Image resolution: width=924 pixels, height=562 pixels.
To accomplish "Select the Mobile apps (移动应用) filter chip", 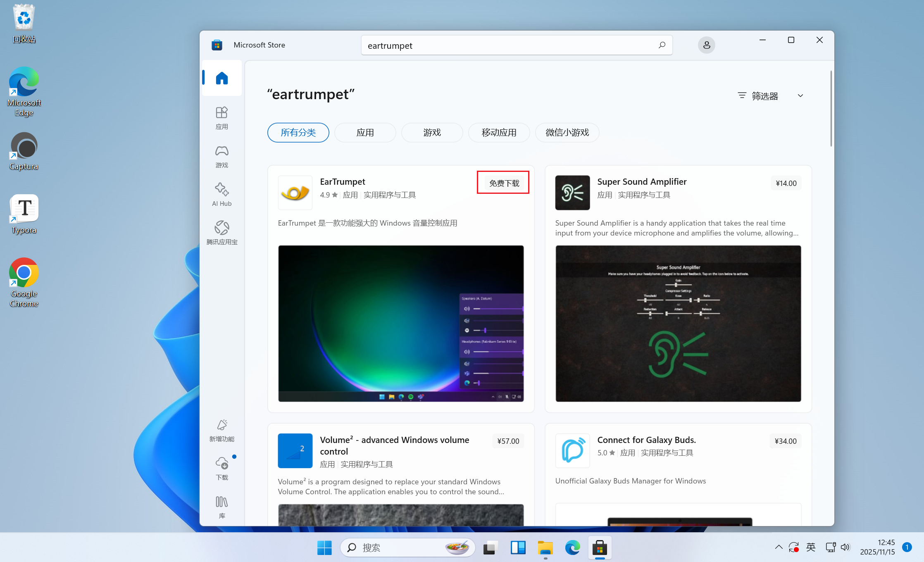I will [x=499, y=133].
